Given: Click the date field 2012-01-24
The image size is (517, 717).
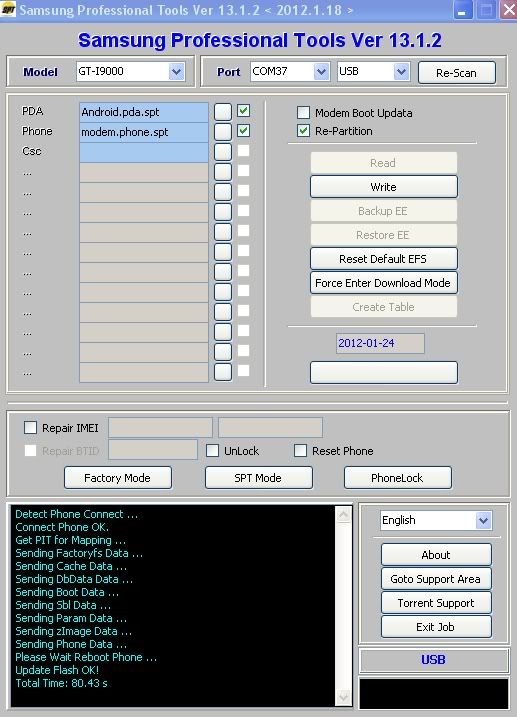Looking at the screenshot, I should 380,343.
